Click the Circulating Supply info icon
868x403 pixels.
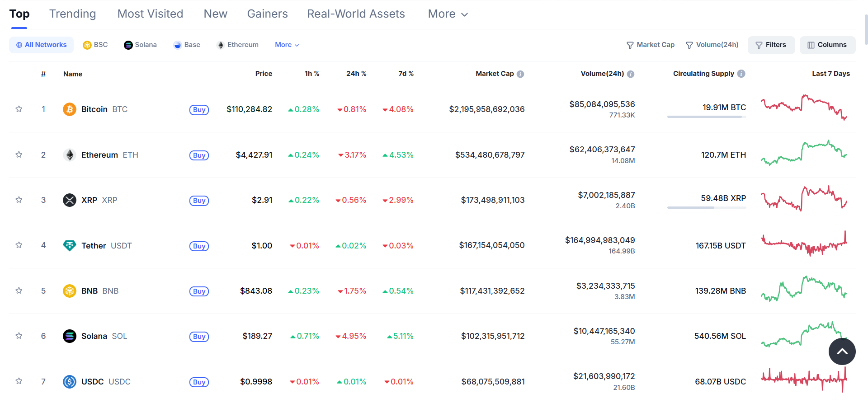coord(741,74)
